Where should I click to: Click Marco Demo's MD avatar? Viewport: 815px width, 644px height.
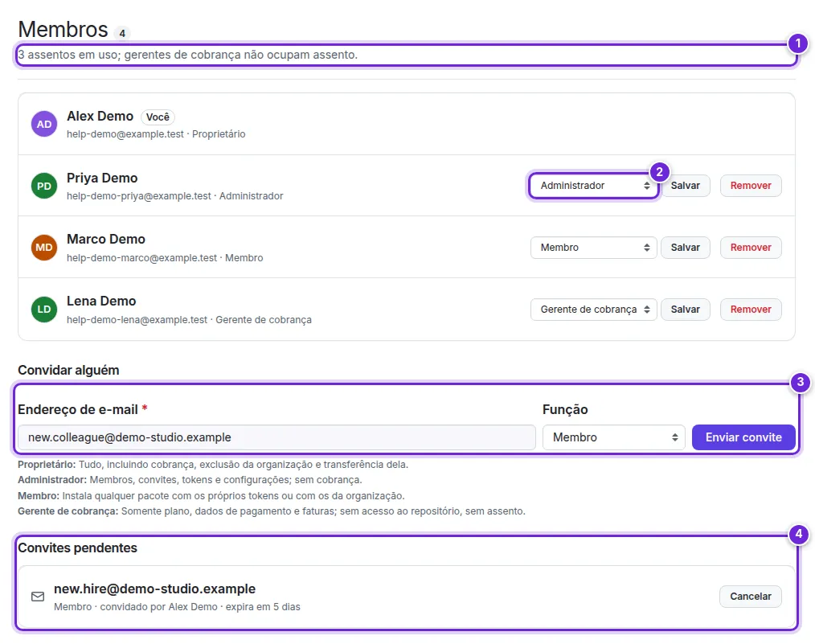[x=44, y=248]
